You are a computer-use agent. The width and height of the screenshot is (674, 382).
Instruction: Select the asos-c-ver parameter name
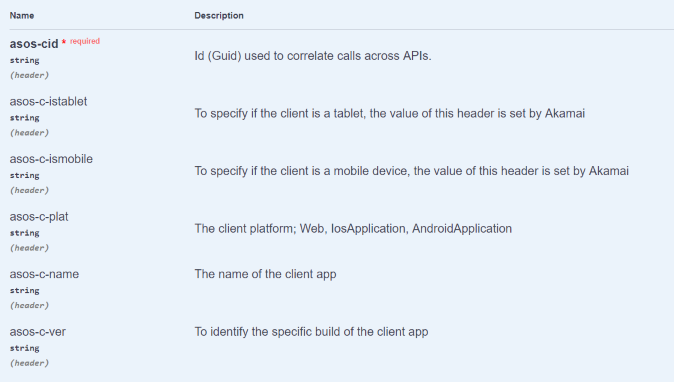pyautogui.click(x=38, y=332)
